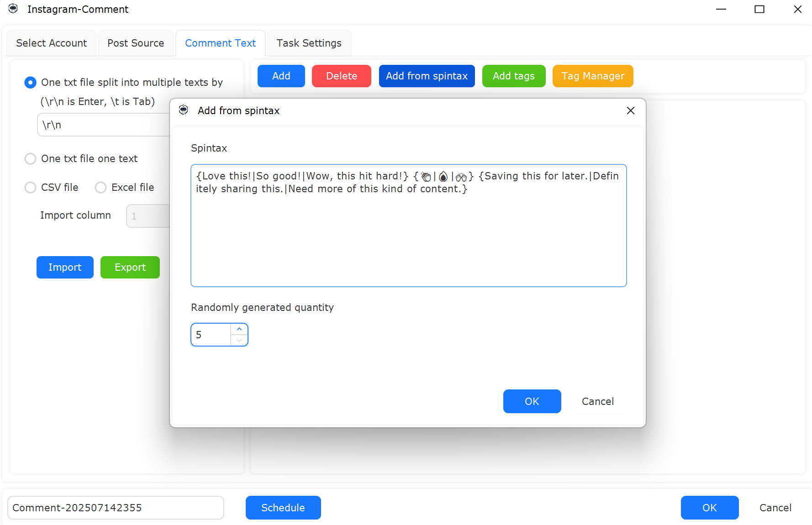Focus the randomly generated quantity field
Image resolution: width=812 pixels, height=525 pixels.
tap(211, 335)
